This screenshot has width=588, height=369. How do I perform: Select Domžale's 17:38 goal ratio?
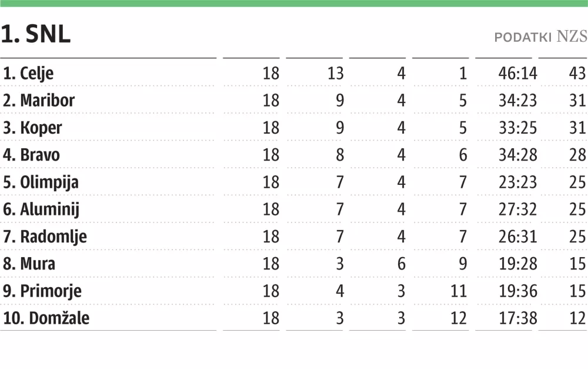click(x=517, y=318)
